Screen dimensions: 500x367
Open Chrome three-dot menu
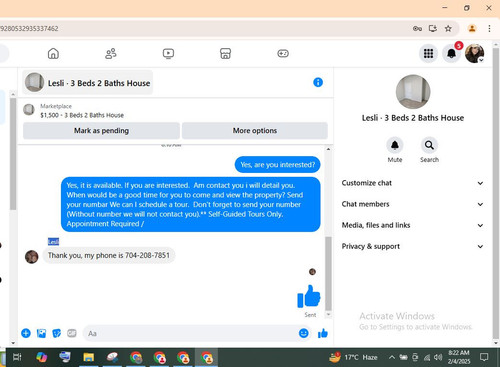[489, 29]
